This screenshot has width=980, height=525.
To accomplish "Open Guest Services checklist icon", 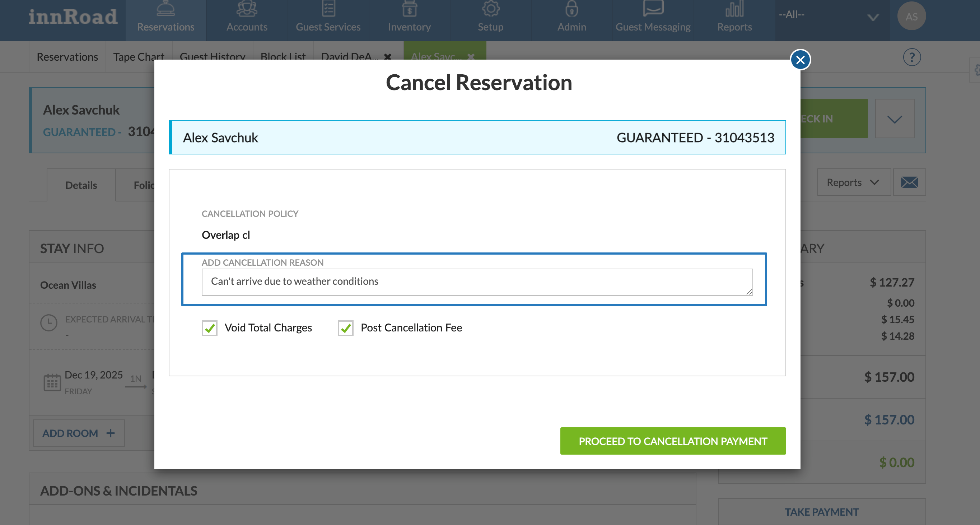I will pos(328,8).
